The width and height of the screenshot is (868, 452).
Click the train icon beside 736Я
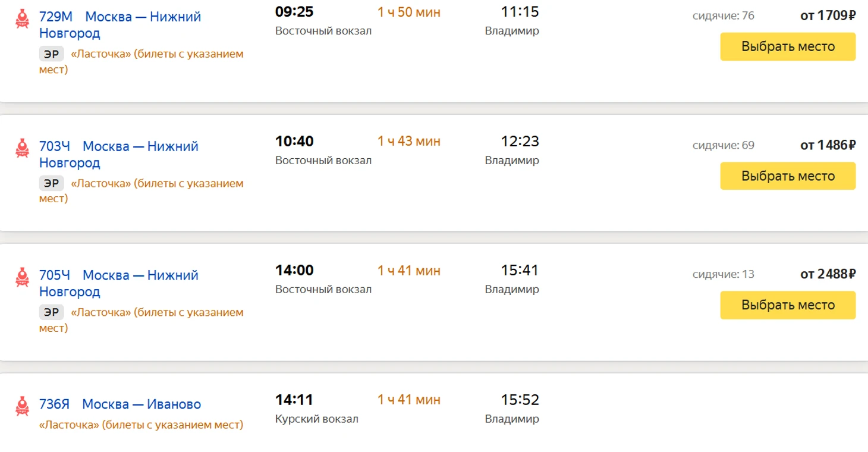point(22,406)
